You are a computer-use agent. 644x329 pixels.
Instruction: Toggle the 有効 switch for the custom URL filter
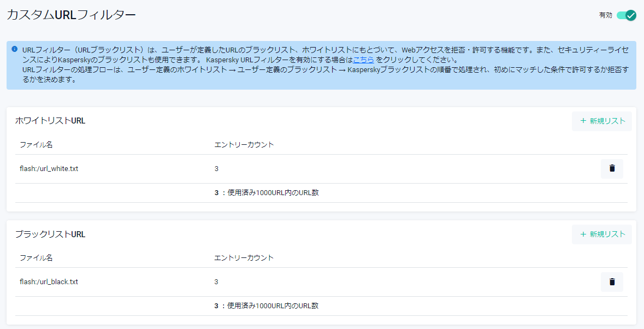[x=626, y=15]
